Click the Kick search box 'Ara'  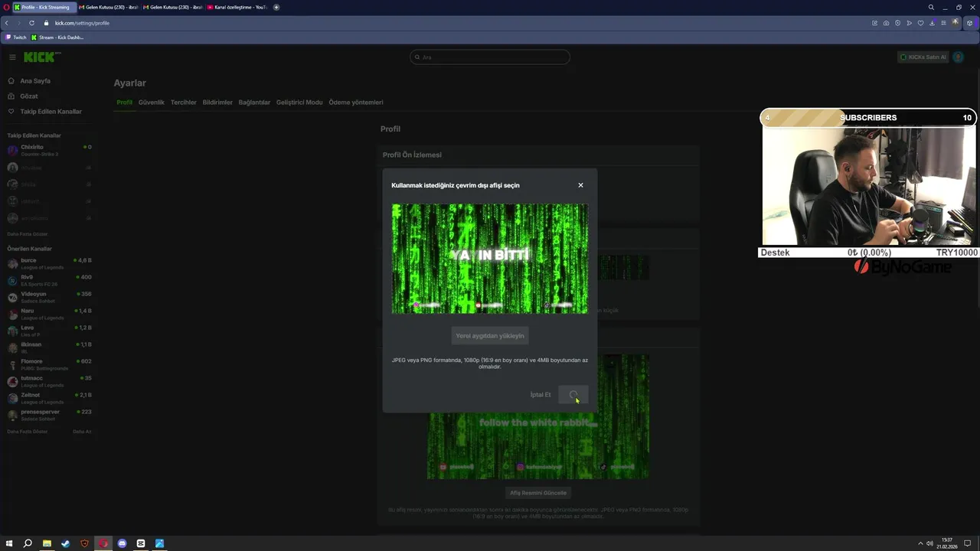point(490,57)
